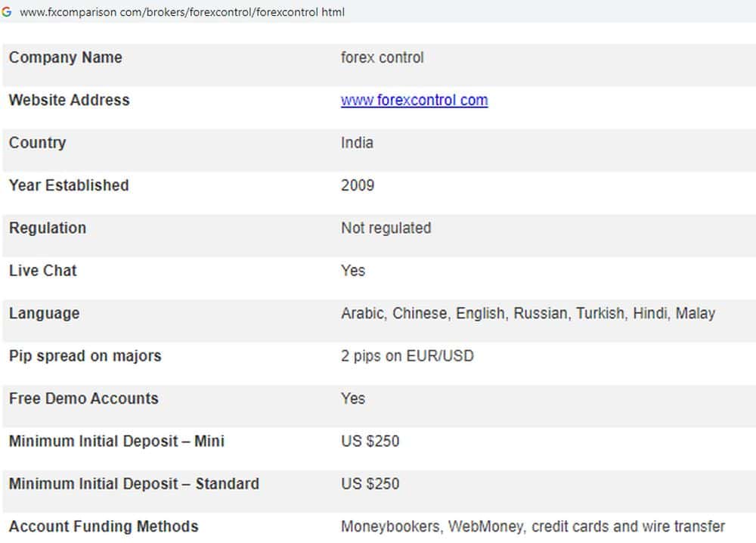The image size is (756, 543).
Task: Click 'Minimum Initial Deposit – Standard' label
Action: point(134,484)
